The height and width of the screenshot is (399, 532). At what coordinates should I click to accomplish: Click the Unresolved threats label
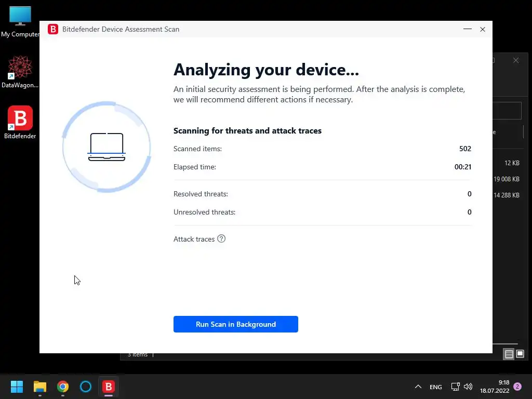[x=204, y=212]
